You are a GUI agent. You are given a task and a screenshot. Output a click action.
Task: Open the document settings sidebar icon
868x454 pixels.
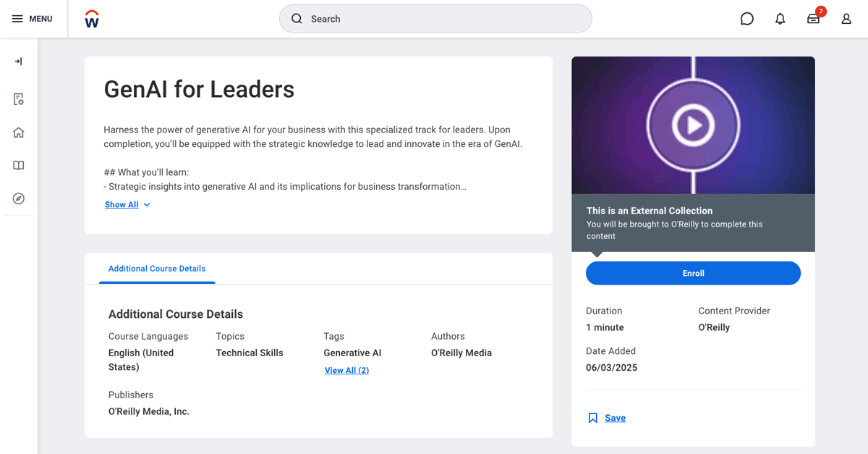pos(19,99)
